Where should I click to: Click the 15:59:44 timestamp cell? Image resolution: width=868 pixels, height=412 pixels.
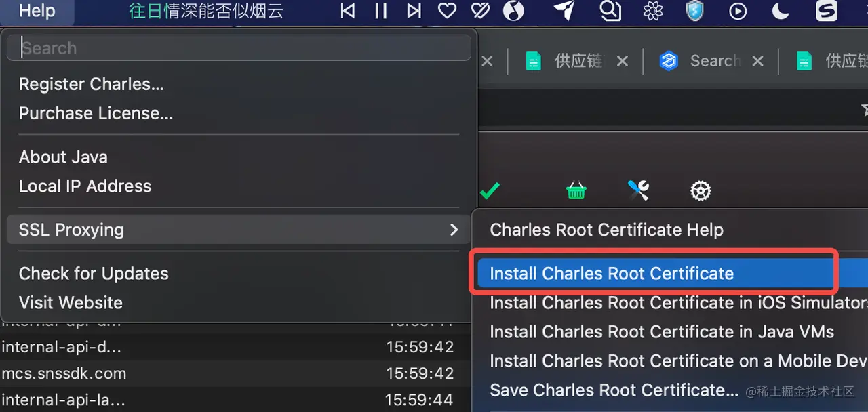pos(419,400)
